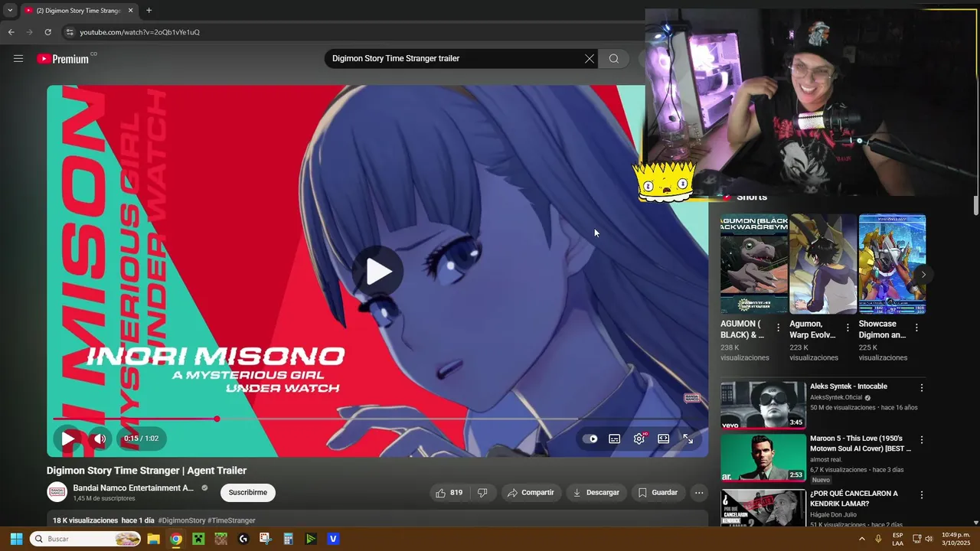Open Bandai Namco Entertainment channel name
The width and height of the screenshot is (980, 551).
[133, 487]
